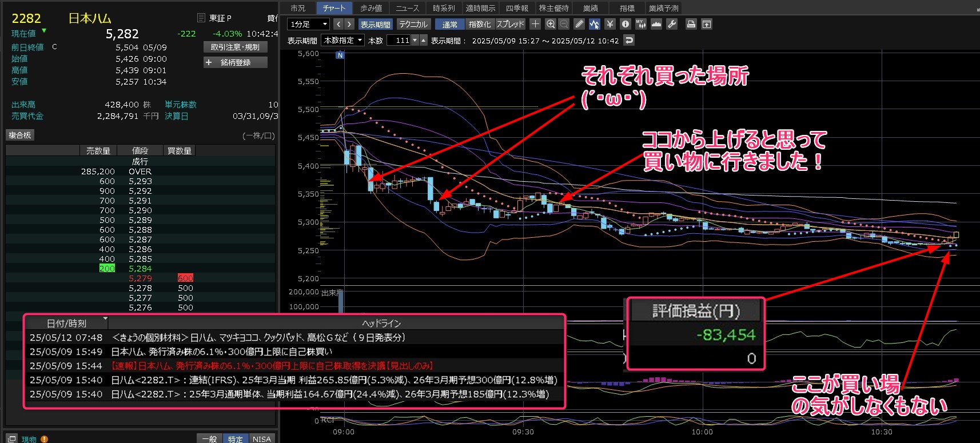
Task: Select the チャート tab
Action: click(x=334, y=8)
